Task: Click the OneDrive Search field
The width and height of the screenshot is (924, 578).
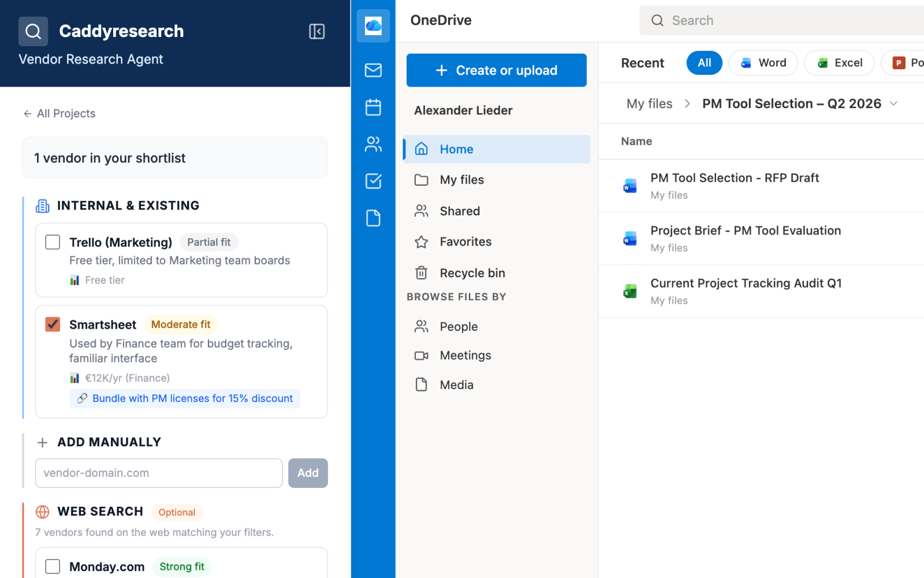Action: point(781,21)
